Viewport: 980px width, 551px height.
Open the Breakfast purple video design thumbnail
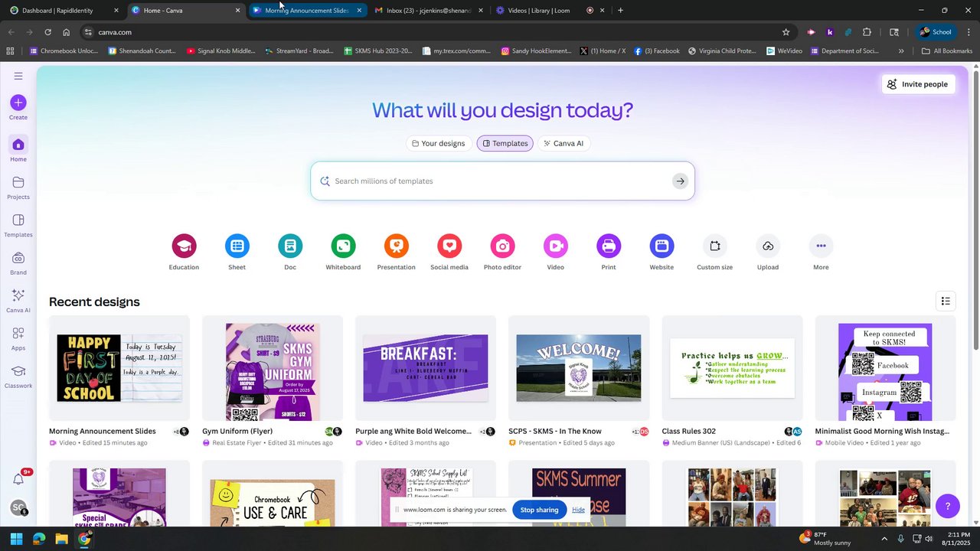pyautogui.click(x=426, y=368)
